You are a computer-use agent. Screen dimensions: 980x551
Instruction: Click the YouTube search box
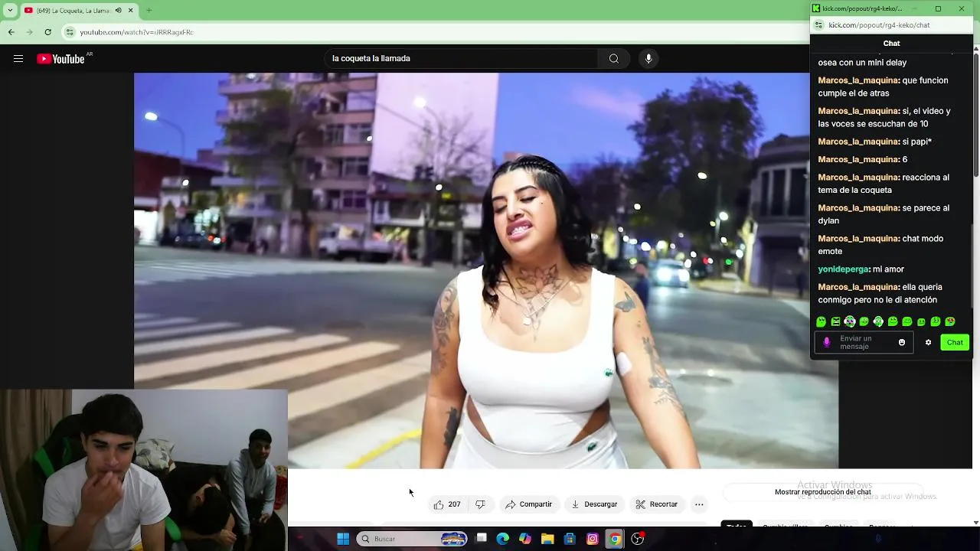click(462, 59)
